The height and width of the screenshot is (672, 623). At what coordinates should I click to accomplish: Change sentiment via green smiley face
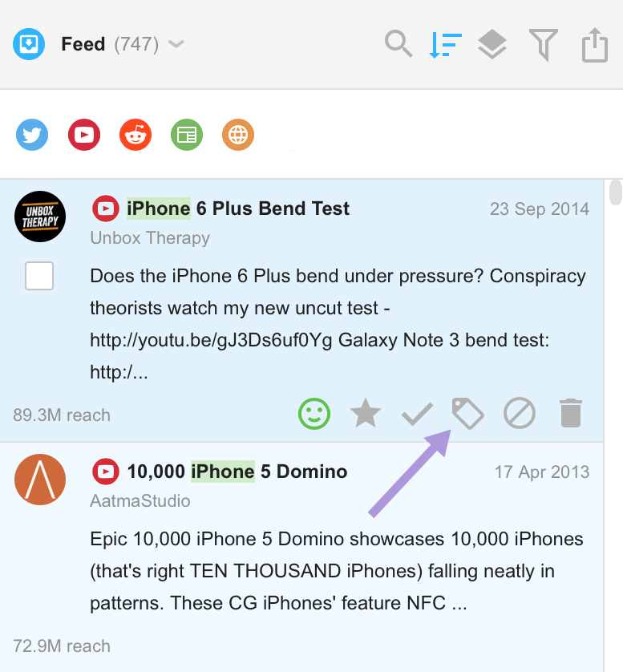(314, 414)
